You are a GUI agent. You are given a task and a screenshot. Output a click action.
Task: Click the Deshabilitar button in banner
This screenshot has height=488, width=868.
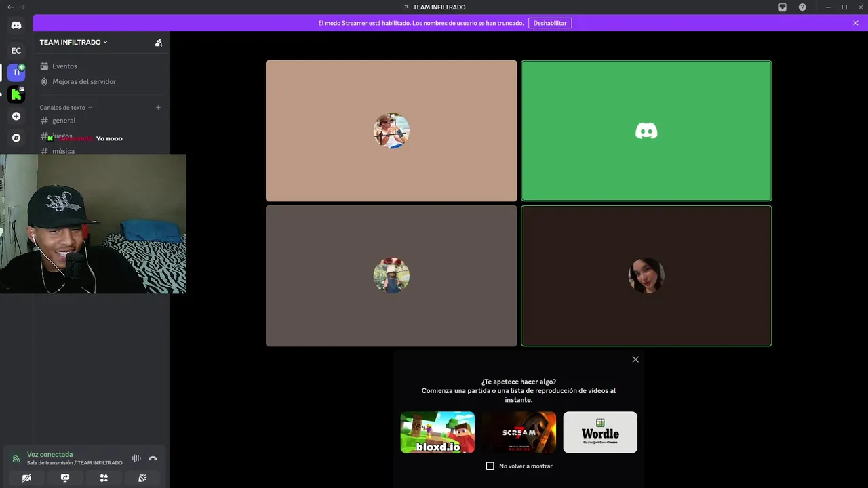point(550,23)
